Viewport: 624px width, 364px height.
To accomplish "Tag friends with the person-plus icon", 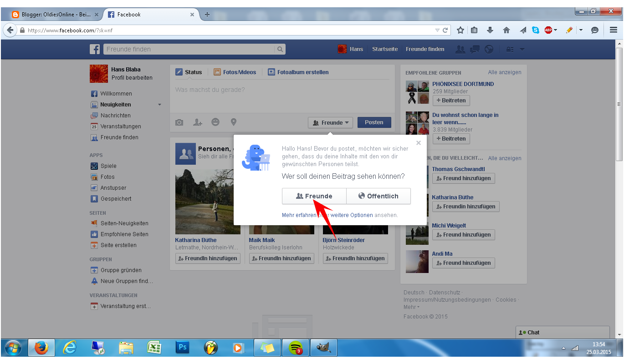I will (x=197, y=122).
